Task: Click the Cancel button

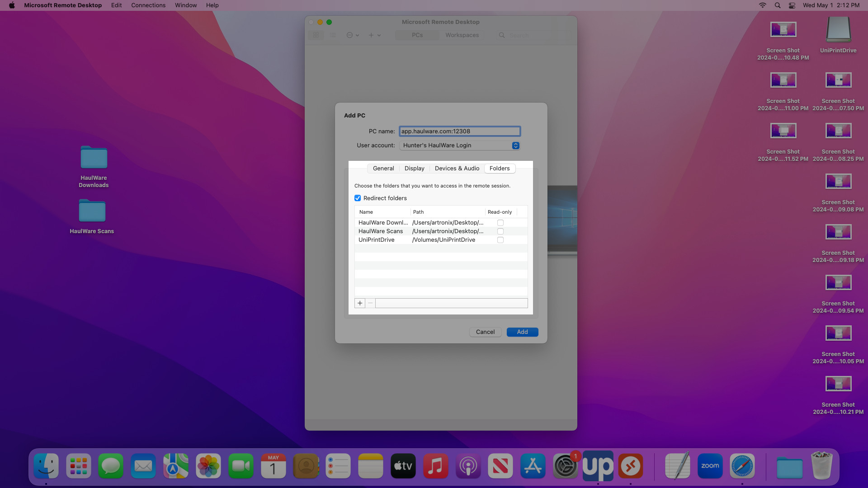Action: point(485,332)
